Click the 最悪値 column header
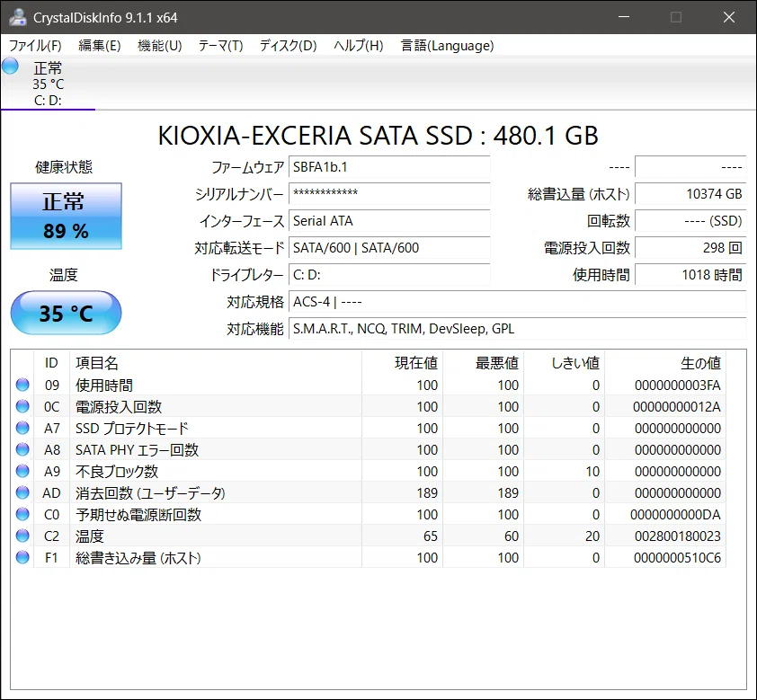This screenshot has height=700, width=757. 484,363
